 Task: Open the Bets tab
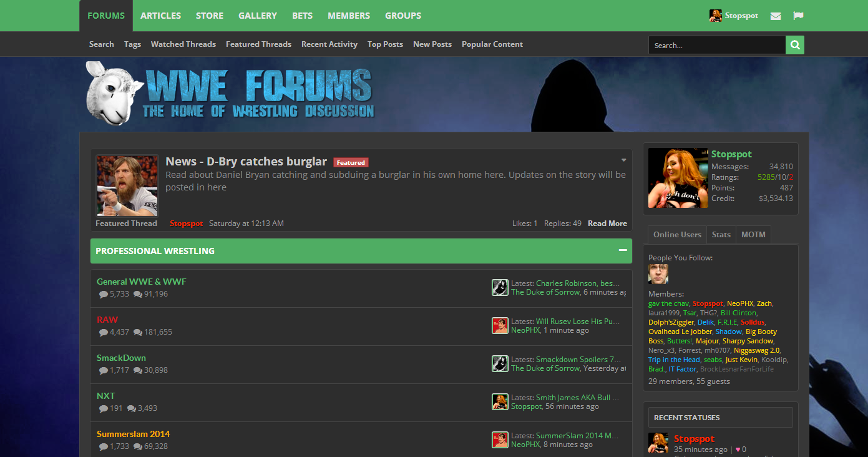(303, 16)
